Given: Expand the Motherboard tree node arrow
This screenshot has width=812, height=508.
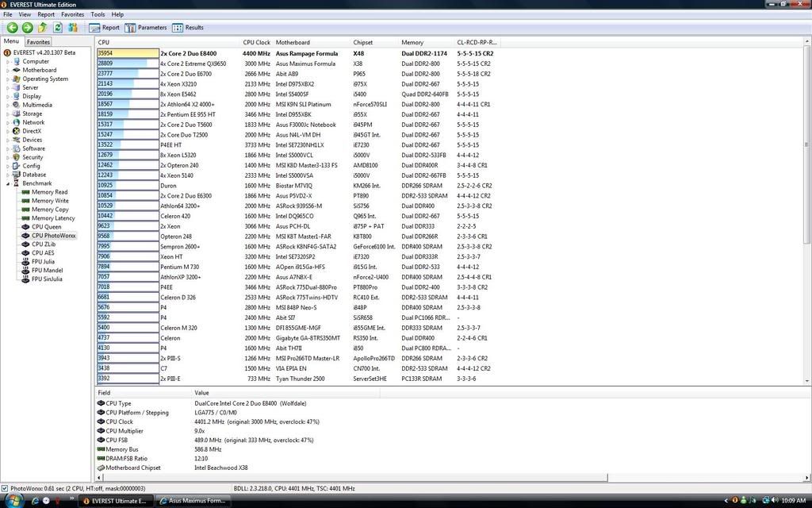Looking at the screenshot, I should point(8,71).
